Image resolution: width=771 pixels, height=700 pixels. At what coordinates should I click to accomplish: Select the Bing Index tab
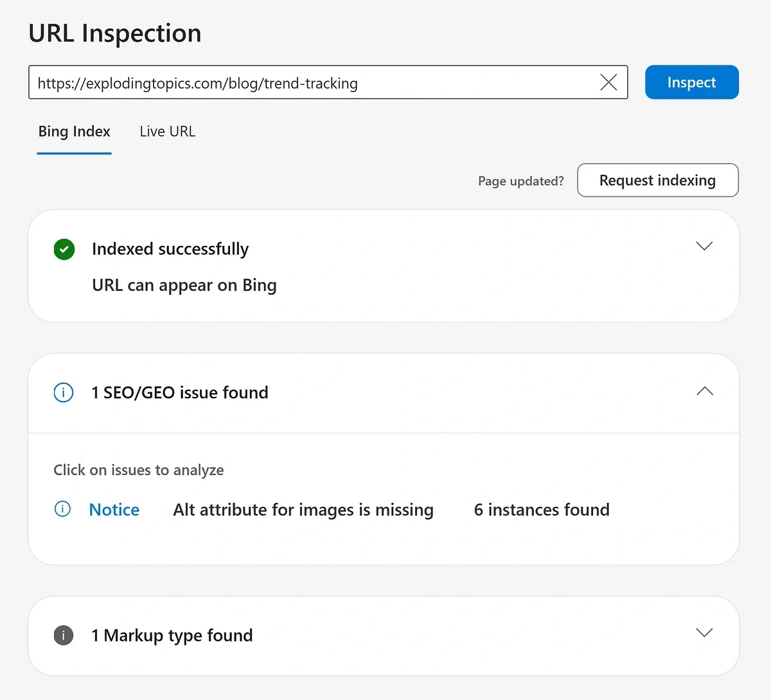(x=74, y=131)
